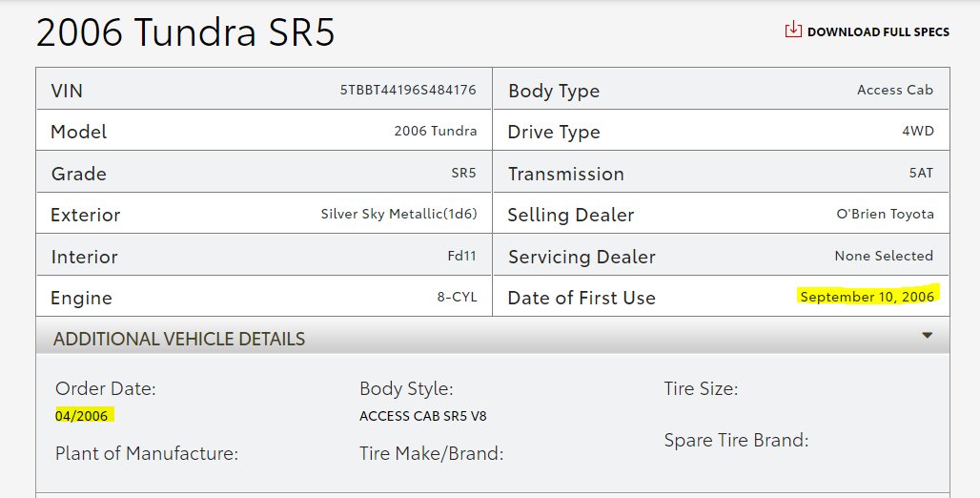
Task: Click the highlighted 04/2006 order date
Action: (x=84, y=416)
